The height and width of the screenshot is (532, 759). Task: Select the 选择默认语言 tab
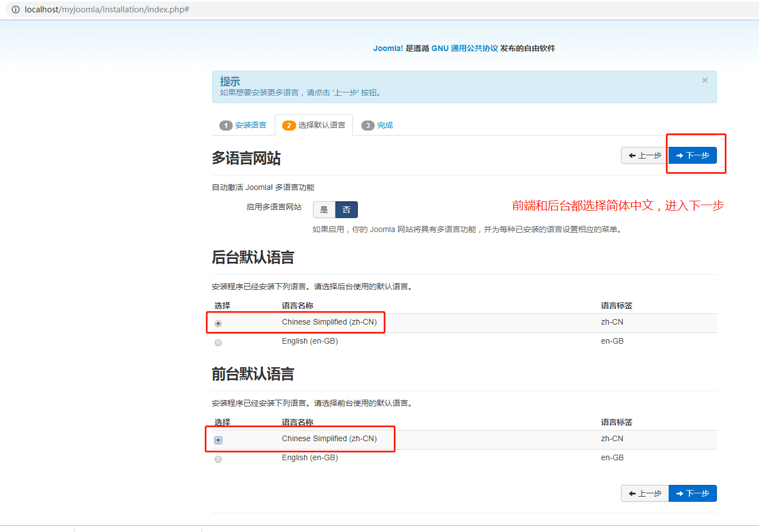coord(314,125)
